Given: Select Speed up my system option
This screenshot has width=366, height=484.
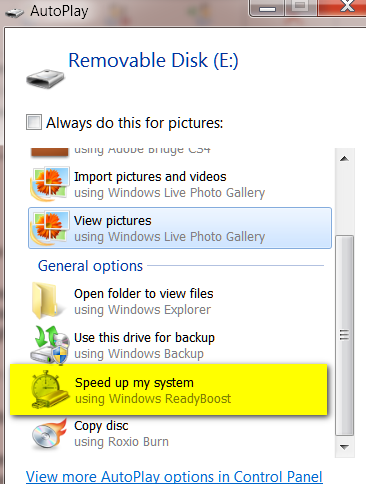Looking at the screenshot, I should coord(169,390).
